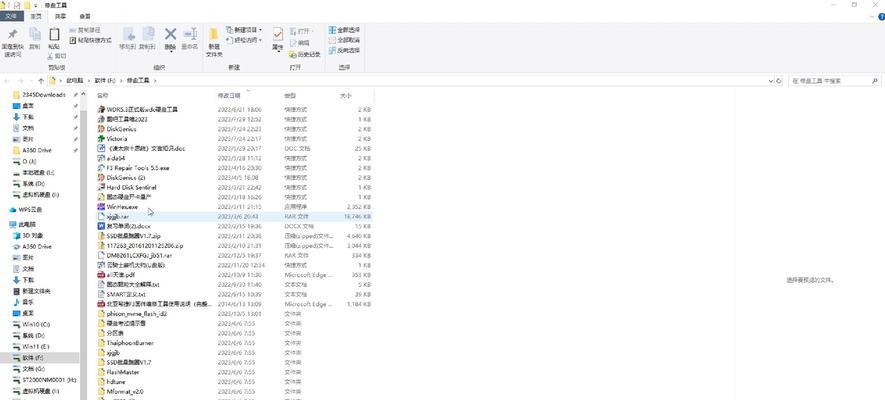Click the Victoria shortcut's green icon

coord(102,139)
